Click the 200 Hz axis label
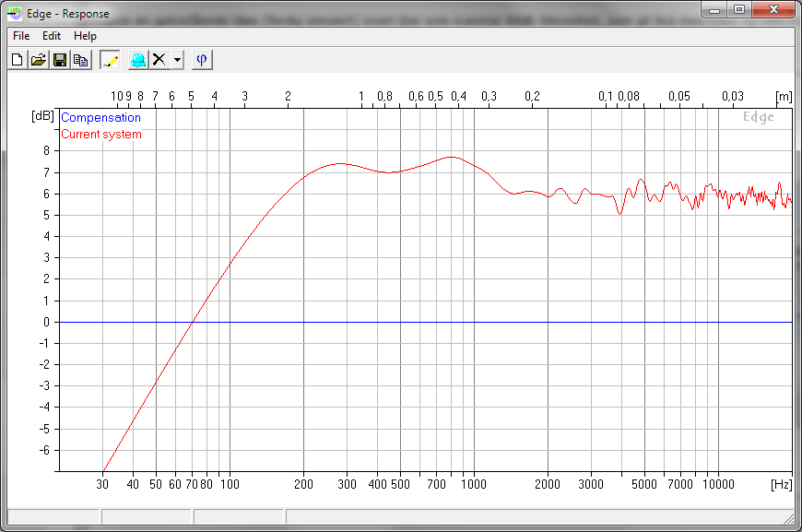This screenshot has width=802, height=532. click(x=303, y=484)
